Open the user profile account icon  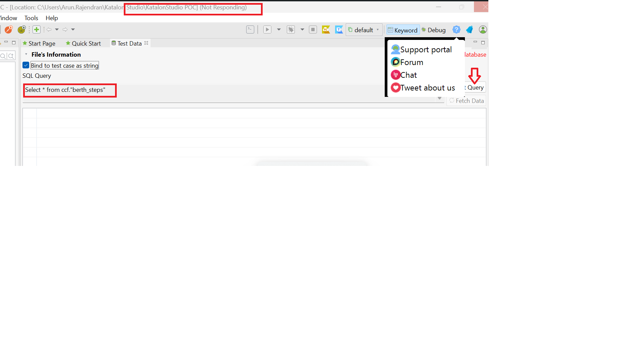pos(483,29)
